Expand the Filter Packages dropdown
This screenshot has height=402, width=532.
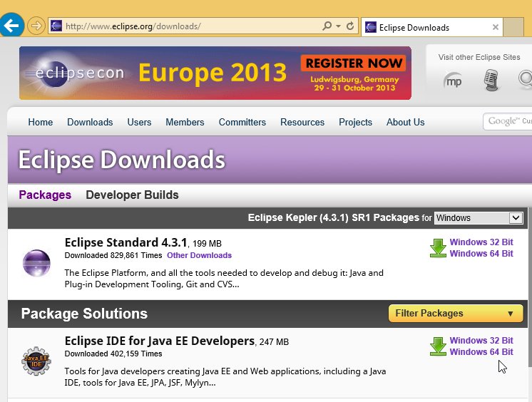click(456, 313)
